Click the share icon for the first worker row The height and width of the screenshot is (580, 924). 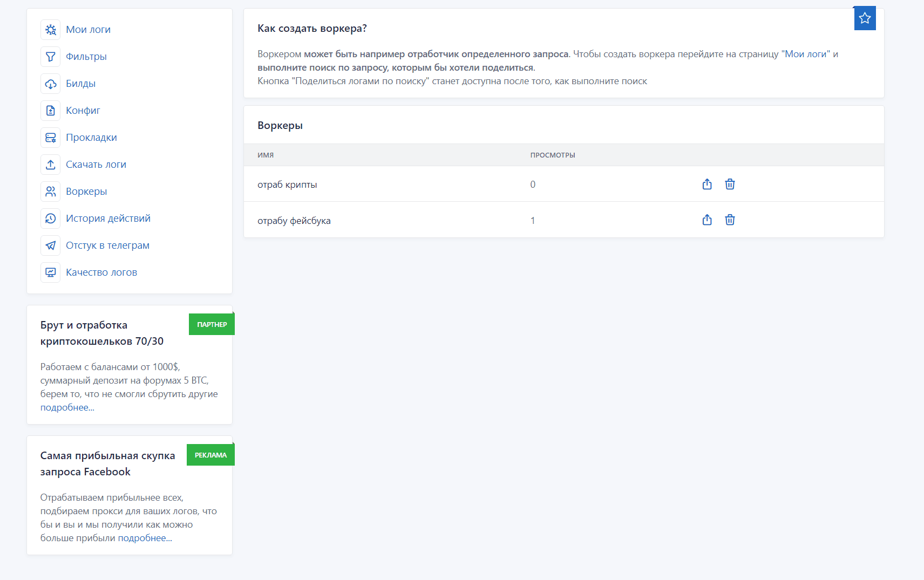(x=707, y=185)
